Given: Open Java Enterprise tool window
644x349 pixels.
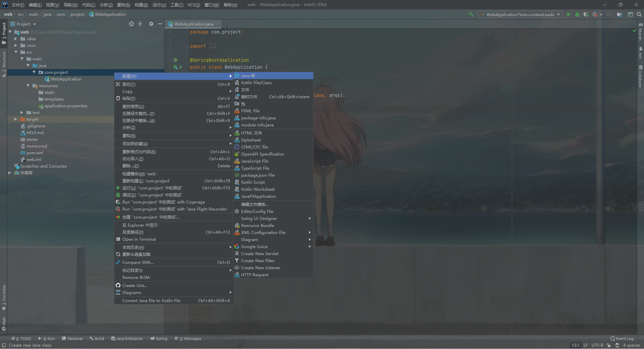Looking at the screenshot, I should point(127,339).
